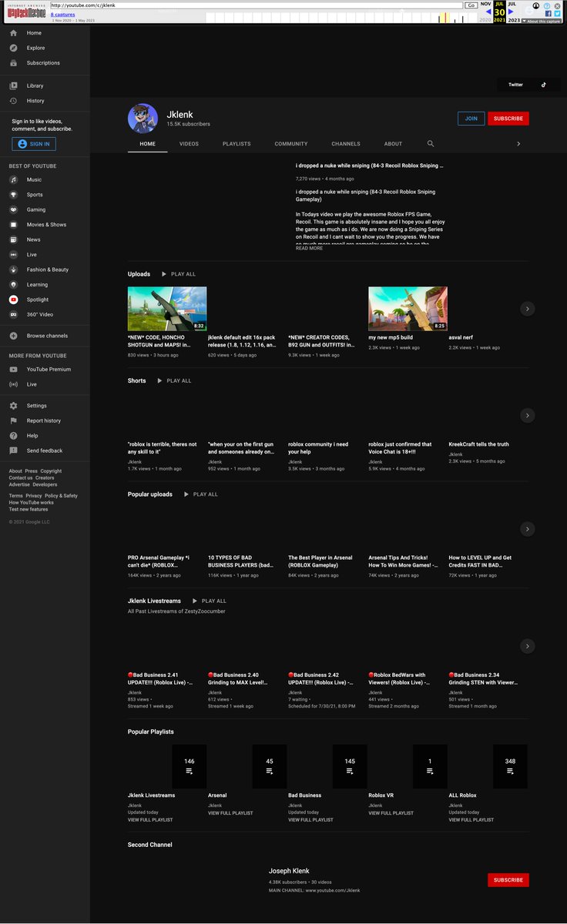Open the News category
The width and height of the screenshot is (567, 924).
45,239
